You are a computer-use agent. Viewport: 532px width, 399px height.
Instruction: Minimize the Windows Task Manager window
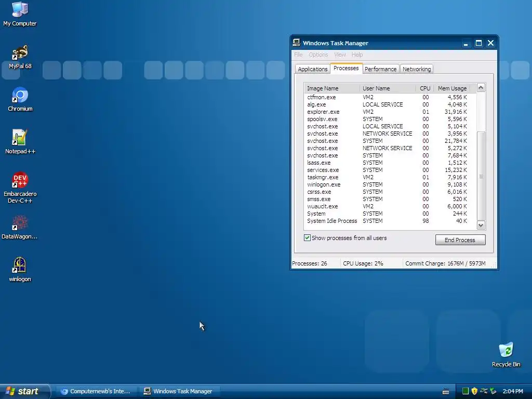(x=466, y=43)
